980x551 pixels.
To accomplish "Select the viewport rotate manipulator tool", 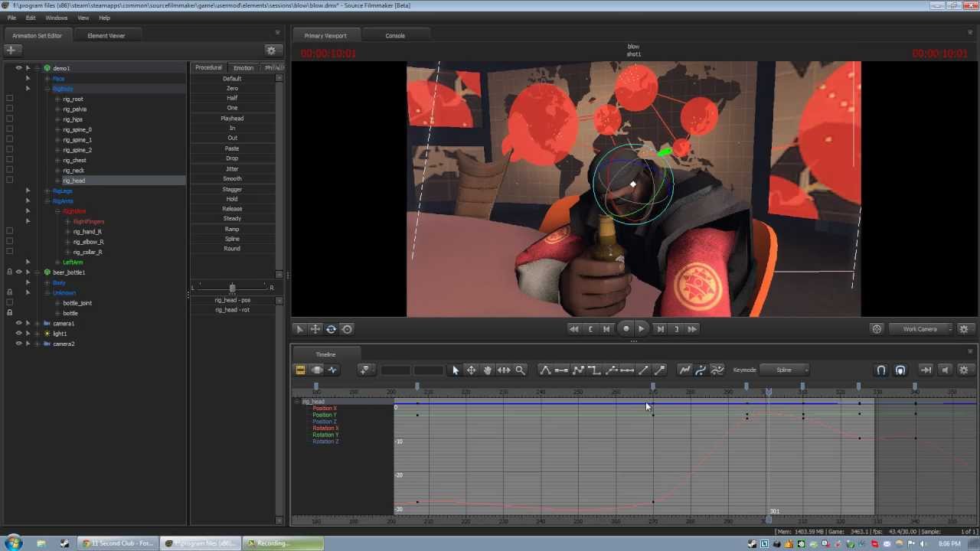I will pos(332,329).
